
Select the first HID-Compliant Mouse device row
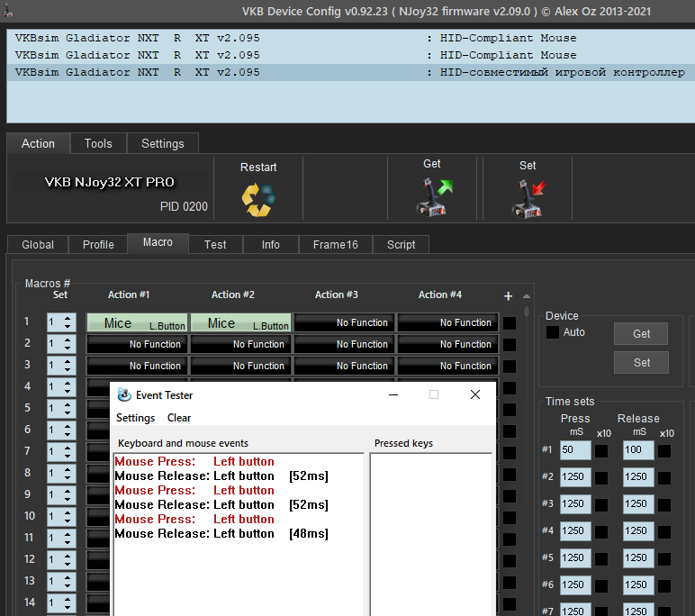click(x=350, y=38)
